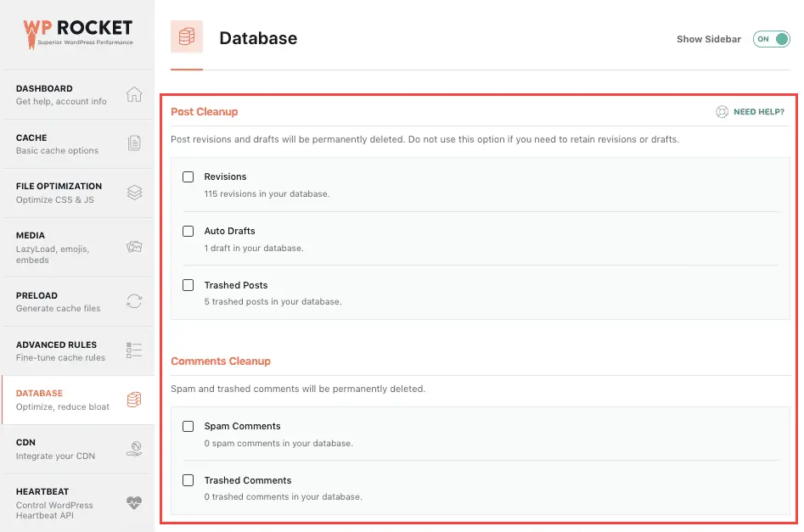Click the Dashboard home icon in sidebar
804x532 pixels.
(134, 94)
